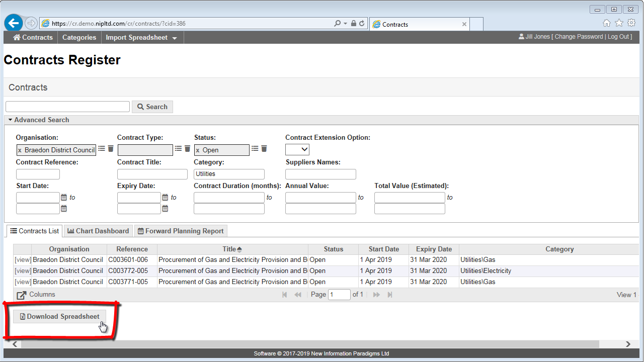The width and height of the screenshot is (644, 362).
Task: Click the Download Spreadsheet button
Action: (59, 316)
